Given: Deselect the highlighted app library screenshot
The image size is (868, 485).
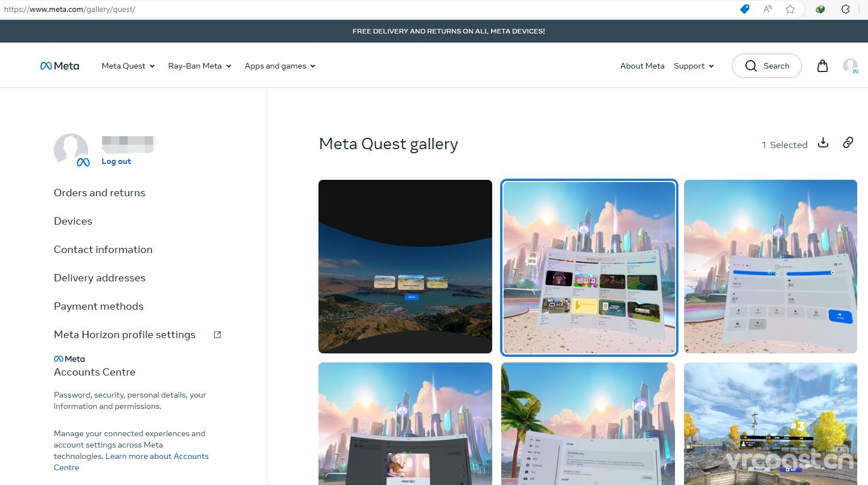Looking at the screenshot, I should point(589,267).
